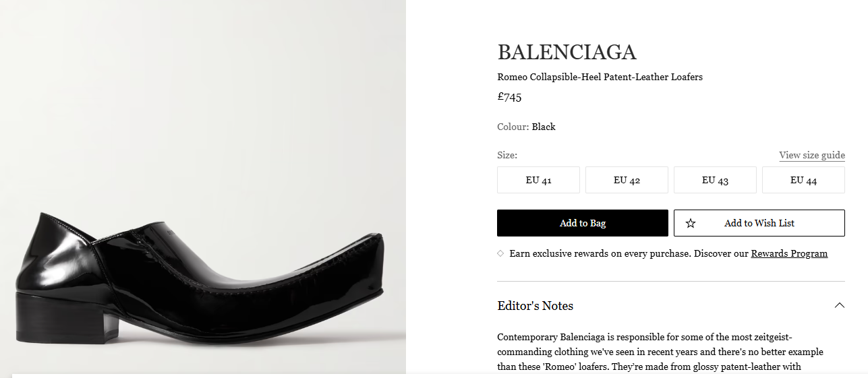This screenshot has height=378, width=868.
Task: Click Add to Wish List button
Action: (759, 223)
